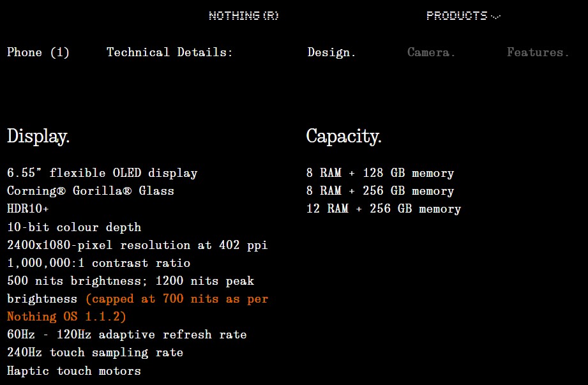
Task: Click the orange capped at 700 nits note
Action: pyautogui.click(x=177, y=299)
